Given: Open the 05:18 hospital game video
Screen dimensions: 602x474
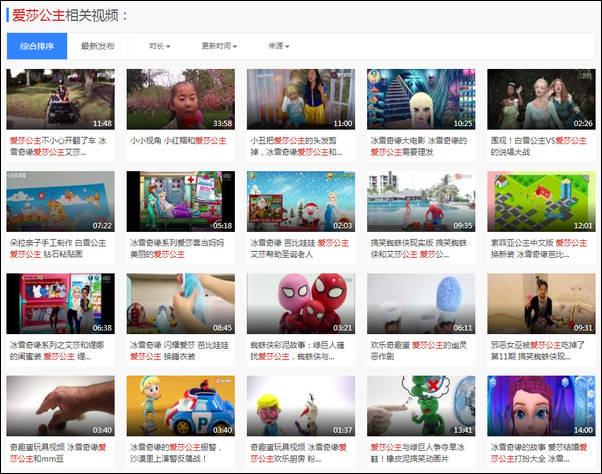Looking at the screenshot, I should coord(180,201).
